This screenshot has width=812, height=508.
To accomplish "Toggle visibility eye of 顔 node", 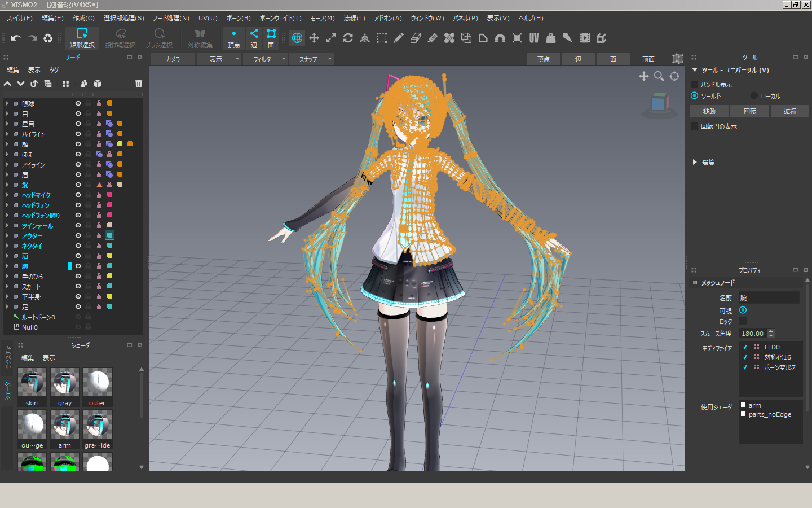I will pyautogui.click(x=78, y=144).
